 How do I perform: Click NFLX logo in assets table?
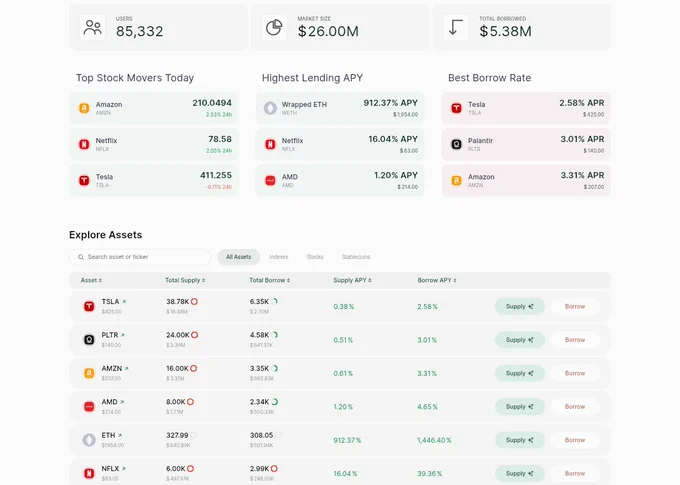89,473
